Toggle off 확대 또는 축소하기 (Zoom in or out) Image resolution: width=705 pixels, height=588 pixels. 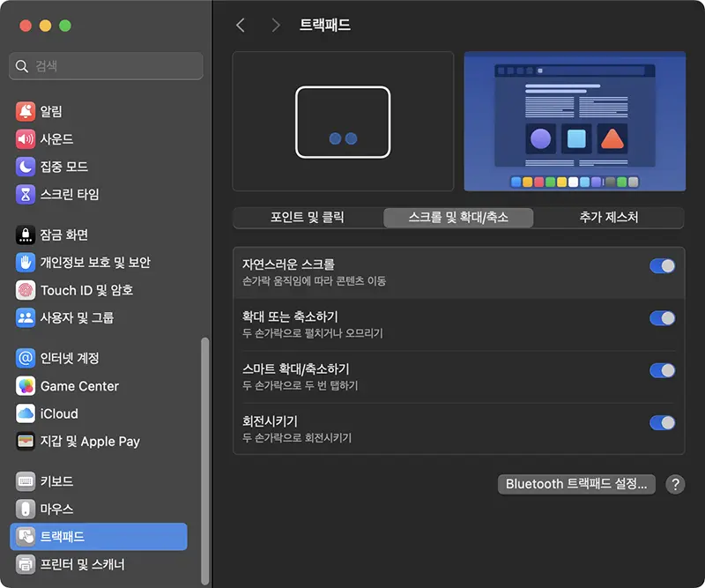[662, 318]
